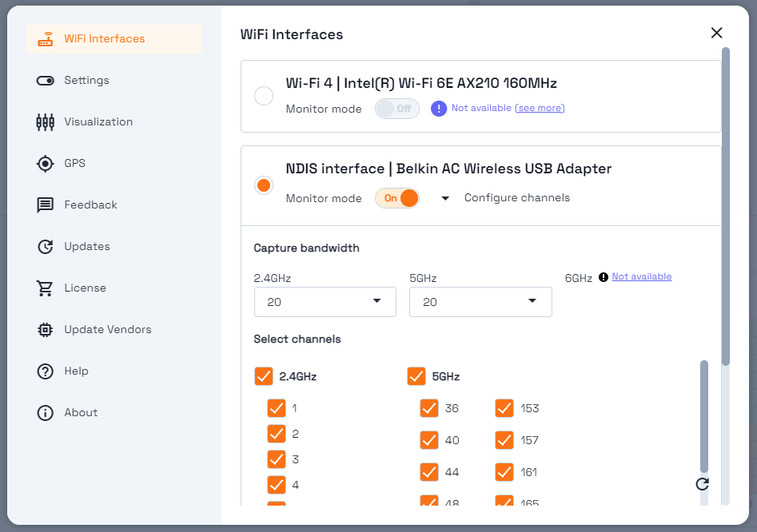
Task: Click the Configure channels label
Action: click(517, 198)
